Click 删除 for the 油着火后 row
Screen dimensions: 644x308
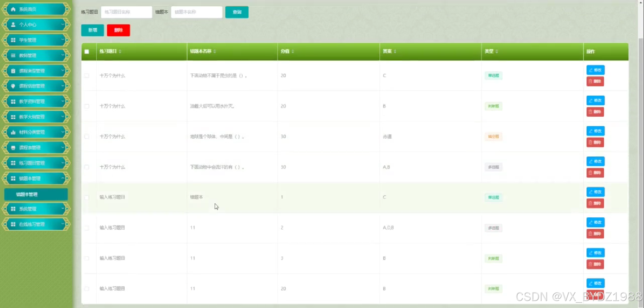click(x=595, y=112)
